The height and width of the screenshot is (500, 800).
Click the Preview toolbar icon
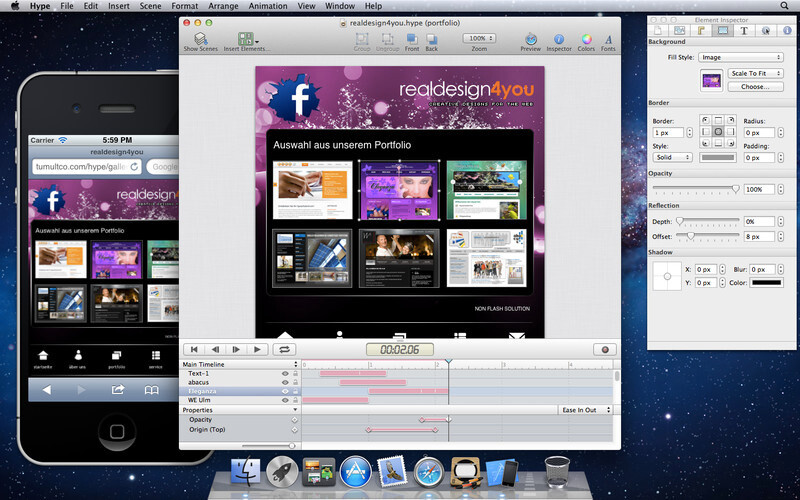point(531,42)
